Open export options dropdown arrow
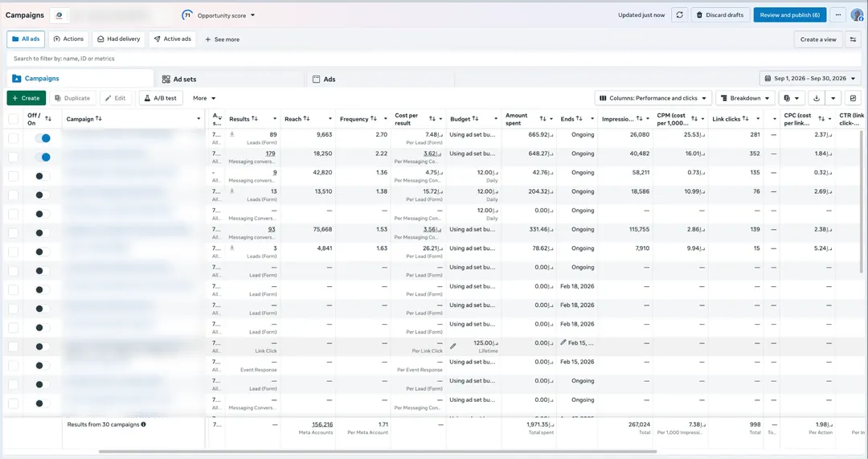868x459 pixels. (x=833, y=98)
